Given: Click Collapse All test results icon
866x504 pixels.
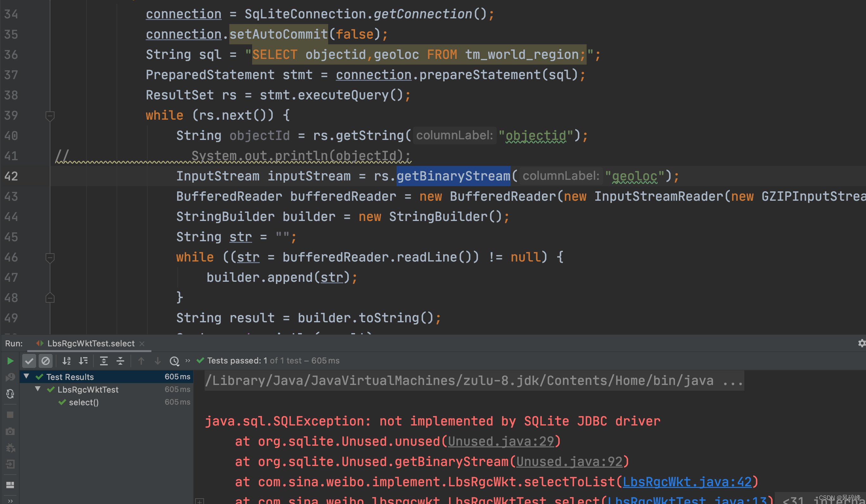Looking at the screenshot, I should point(120,361).
